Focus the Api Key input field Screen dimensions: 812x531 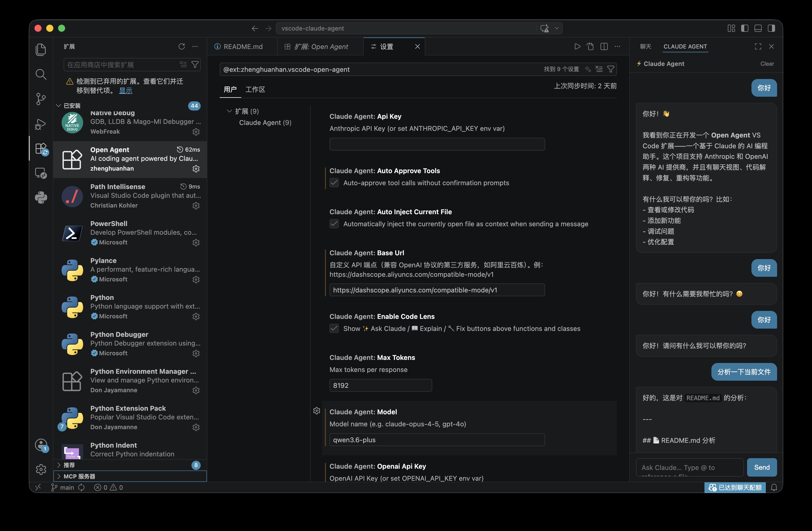pos(437,144)
